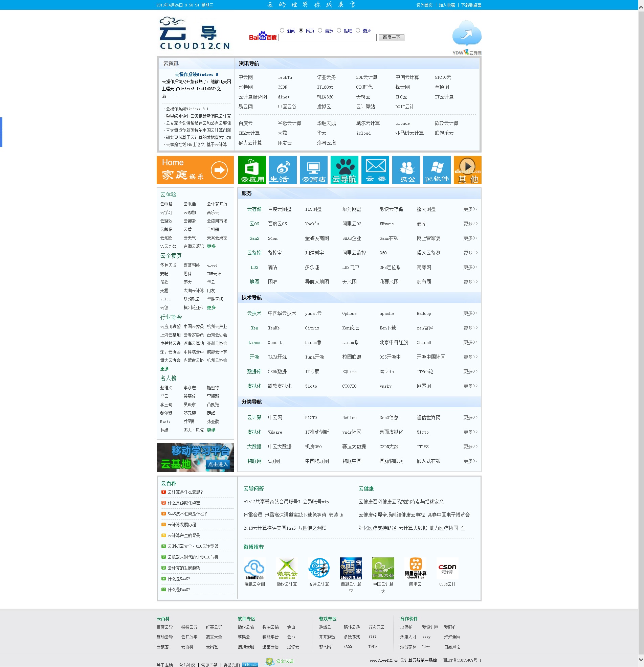Click the Baidu search text field

(x=327, y=38)
